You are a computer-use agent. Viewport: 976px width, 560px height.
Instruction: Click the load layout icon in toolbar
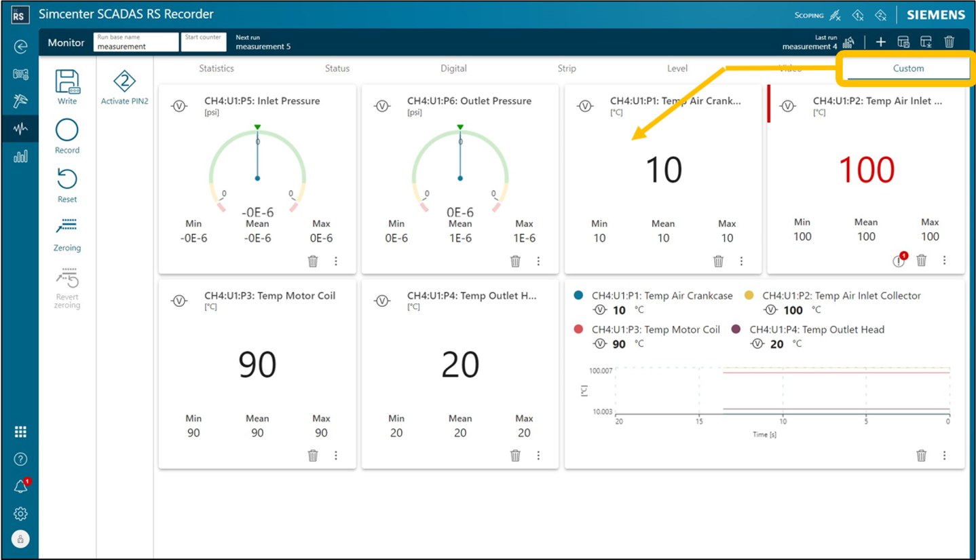tap(926, 42)
